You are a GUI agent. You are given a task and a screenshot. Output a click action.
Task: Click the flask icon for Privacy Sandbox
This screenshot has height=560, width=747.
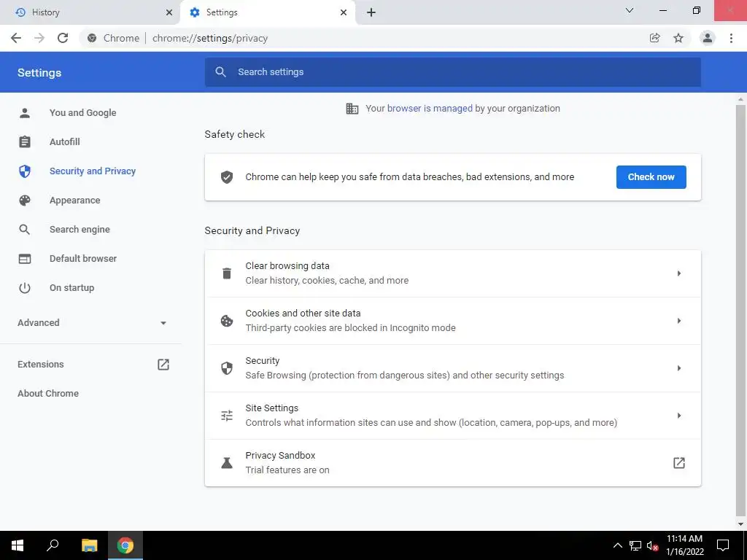(x=227, y=463)
